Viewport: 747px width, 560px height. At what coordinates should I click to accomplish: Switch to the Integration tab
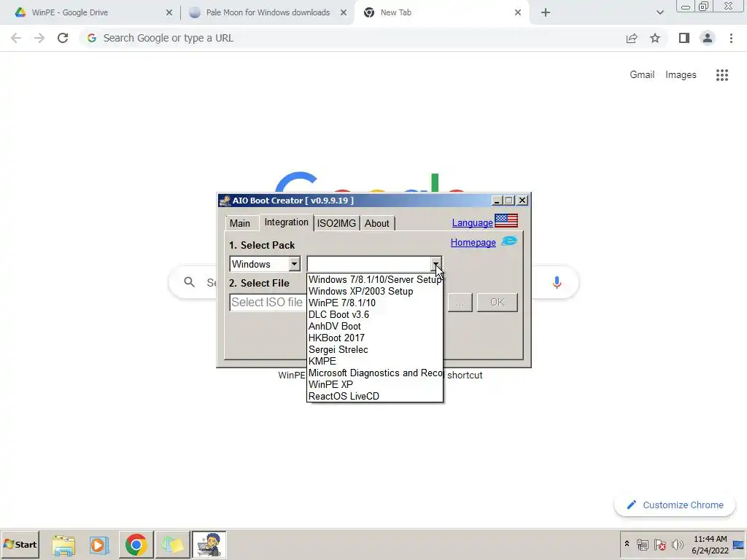(286, 222)
